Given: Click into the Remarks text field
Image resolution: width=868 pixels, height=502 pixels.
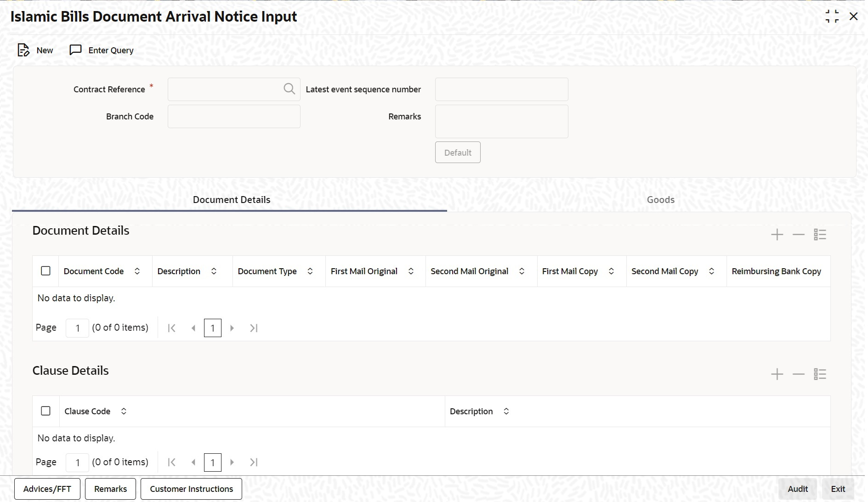Looking at the screenshot, I should 501,122.
